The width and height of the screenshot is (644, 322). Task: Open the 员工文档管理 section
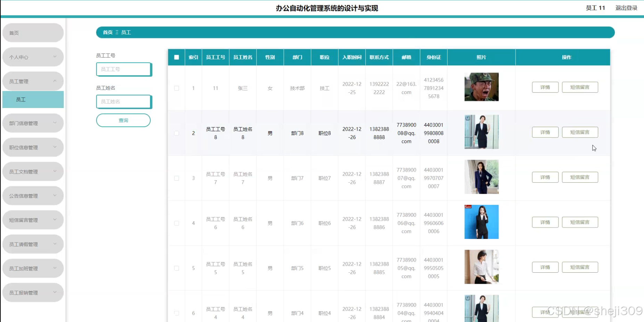(x=33, y=171)
